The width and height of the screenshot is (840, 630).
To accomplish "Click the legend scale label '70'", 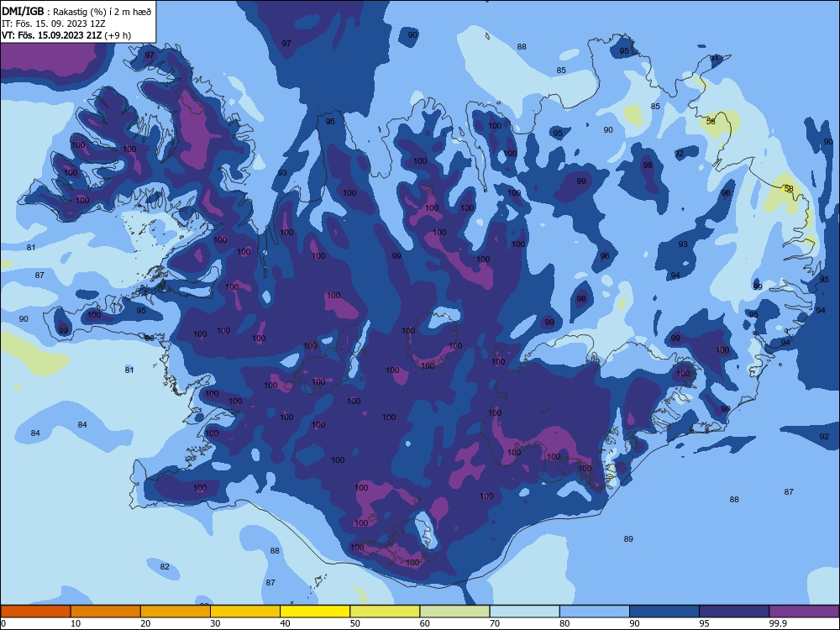I will coord(495,623).
